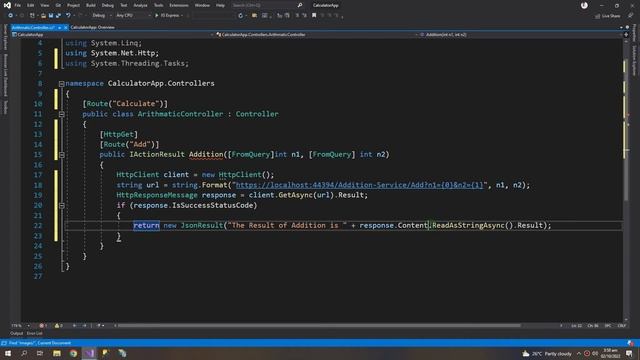Open the Debug menu
The height and width of the screenshot is (360, 640).
point(108,5)
